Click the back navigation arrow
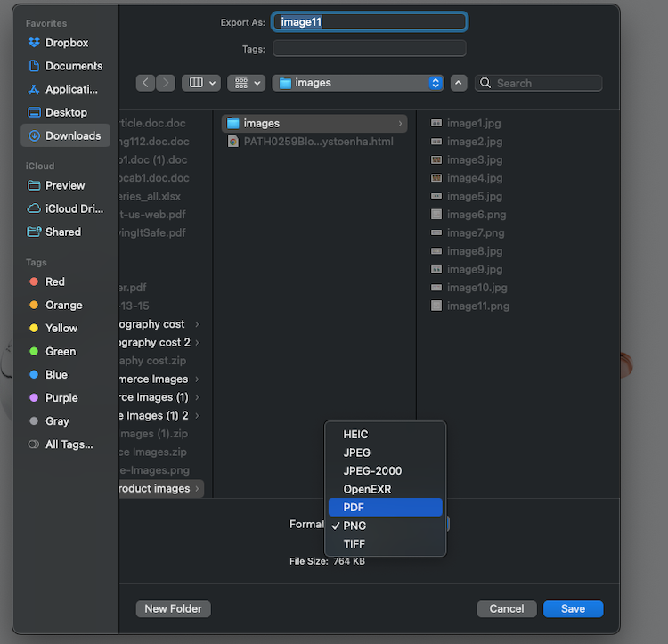Image resolution: width=668 pixels, height=644 pixels. coord(146,83)
